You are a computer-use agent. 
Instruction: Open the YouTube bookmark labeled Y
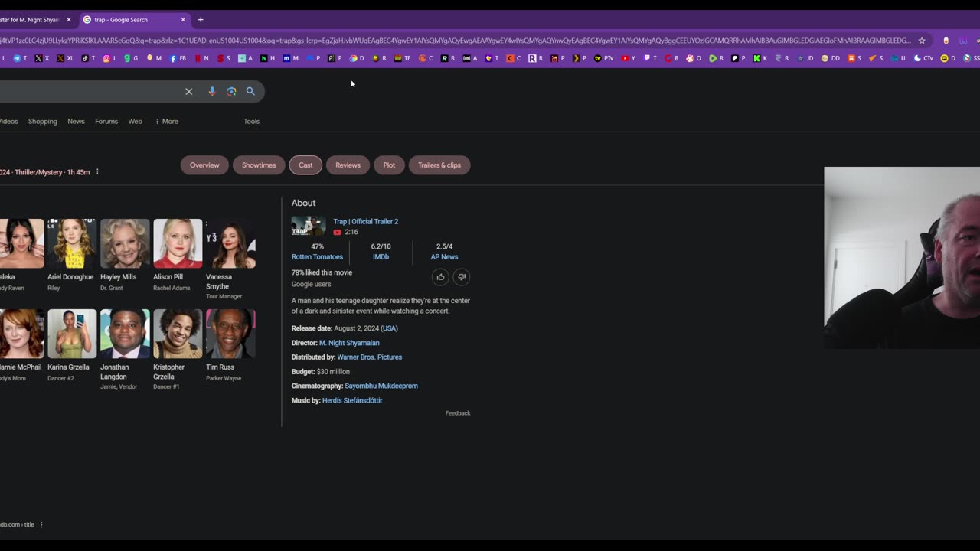pos(629,58)
